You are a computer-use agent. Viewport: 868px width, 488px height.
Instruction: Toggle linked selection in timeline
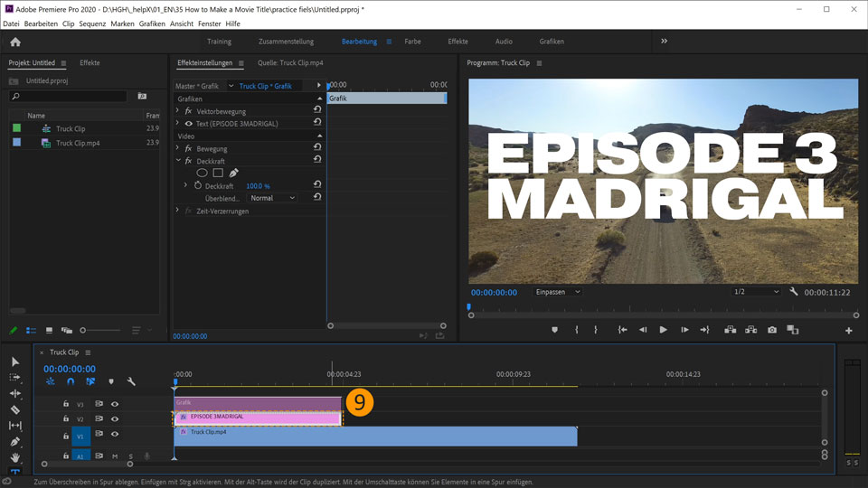coord(90,381)
